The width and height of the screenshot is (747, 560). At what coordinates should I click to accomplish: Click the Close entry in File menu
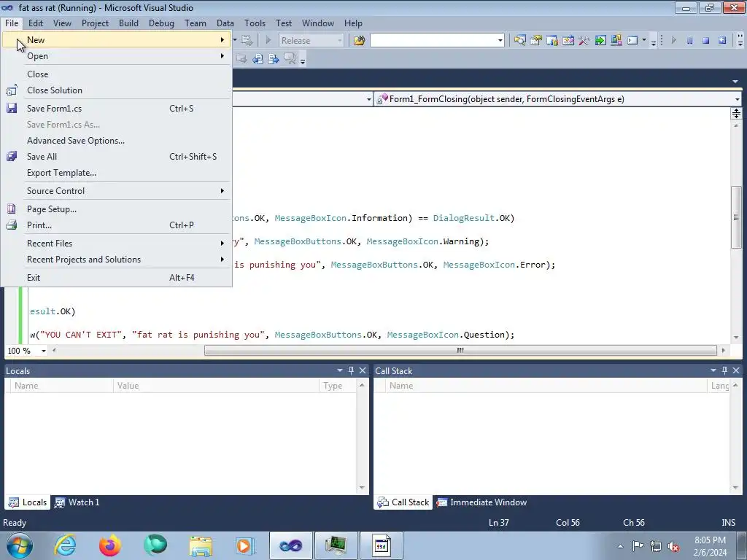(x=117, y=74)
